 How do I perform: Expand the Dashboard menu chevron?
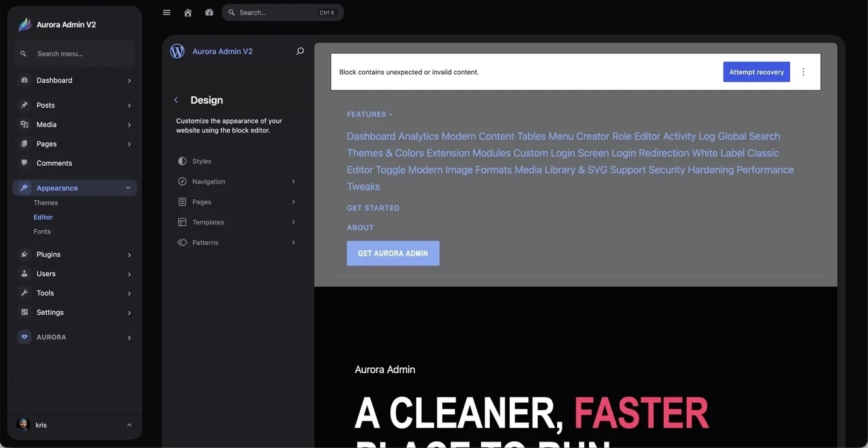coord(129,80)
